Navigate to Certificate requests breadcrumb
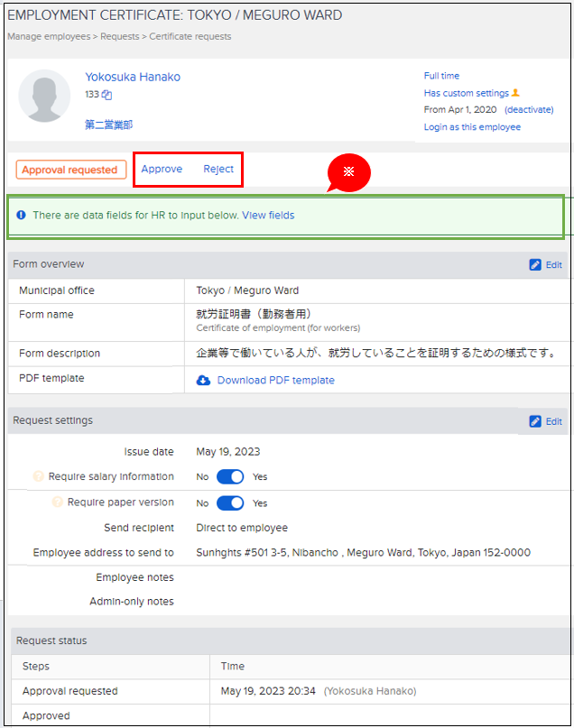 (190, 37)
